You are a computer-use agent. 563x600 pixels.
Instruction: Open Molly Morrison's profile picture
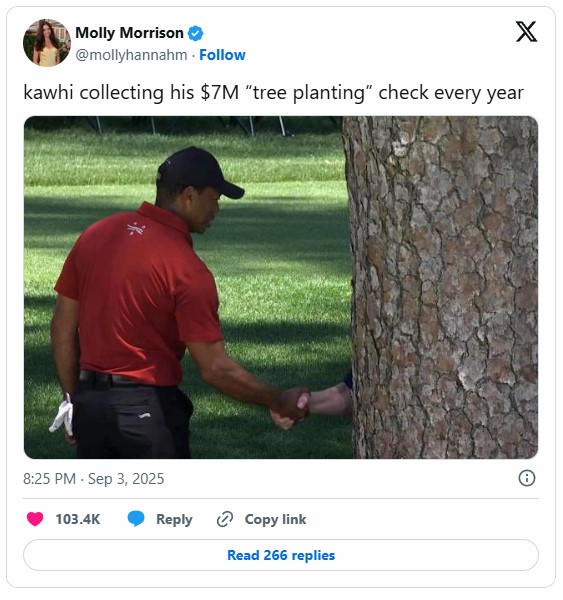47,43
